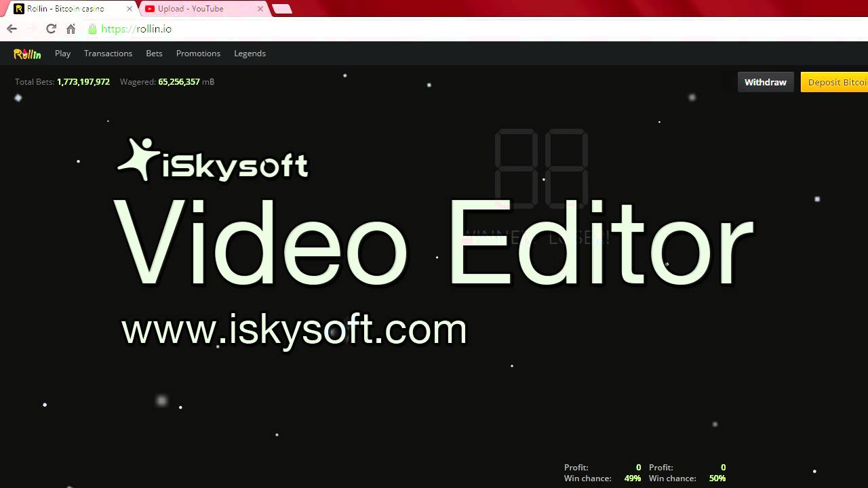Switch to the Upload - YouTube tab
The width and height of the screenshot is (868, 488).
(203, 9)
